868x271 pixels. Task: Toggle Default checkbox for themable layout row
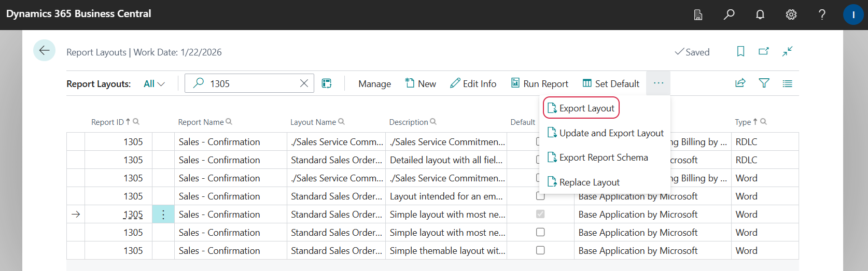pos(540,250)
